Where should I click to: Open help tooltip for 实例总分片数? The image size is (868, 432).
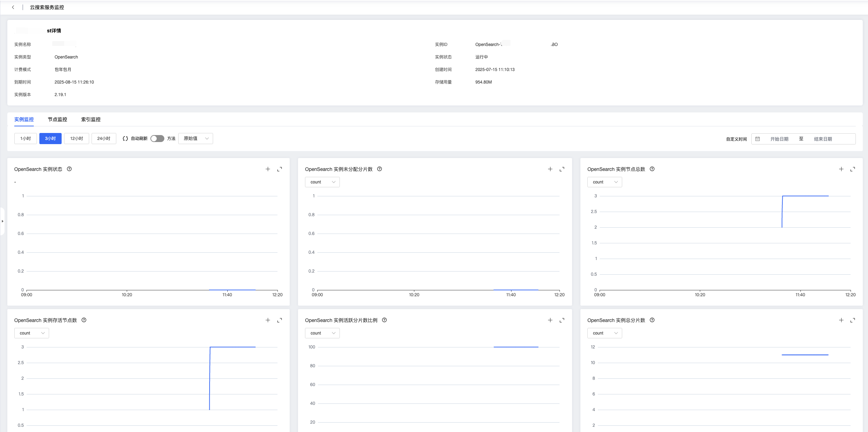point(652,320)
